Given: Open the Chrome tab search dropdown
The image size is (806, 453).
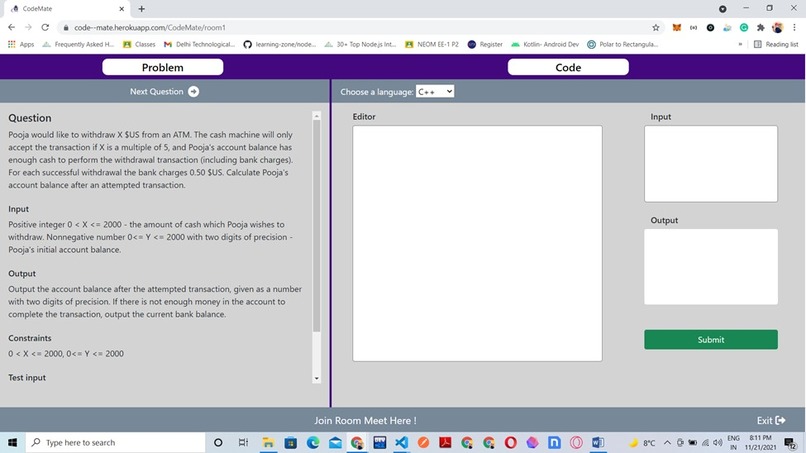Looking at the screenshot, I should 722,9.
